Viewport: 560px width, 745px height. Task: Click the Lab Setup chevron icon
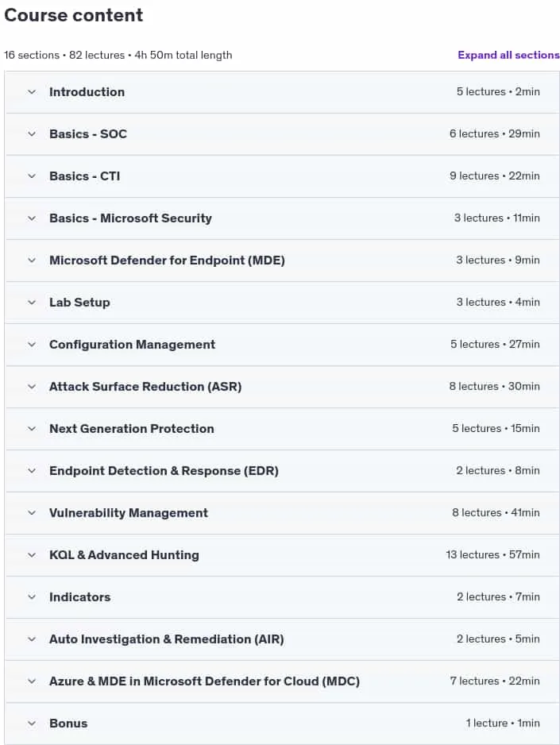32,303
